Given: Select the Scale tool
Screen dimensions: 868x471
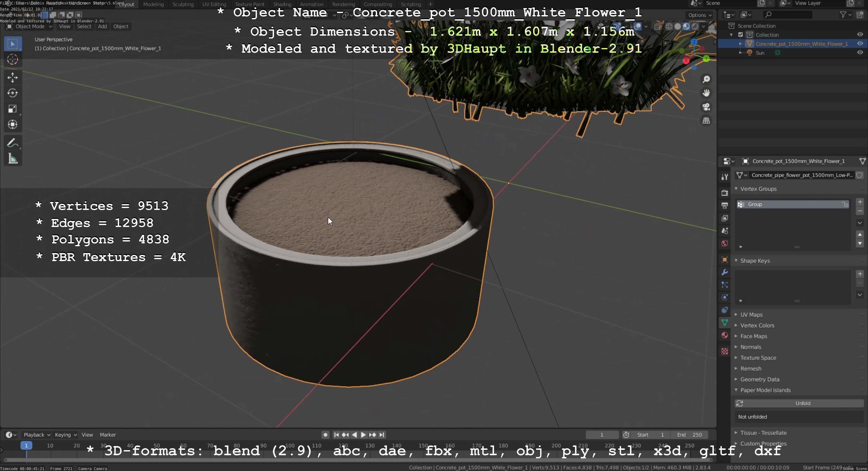Looking at the screenshot, I should point(13,109).
